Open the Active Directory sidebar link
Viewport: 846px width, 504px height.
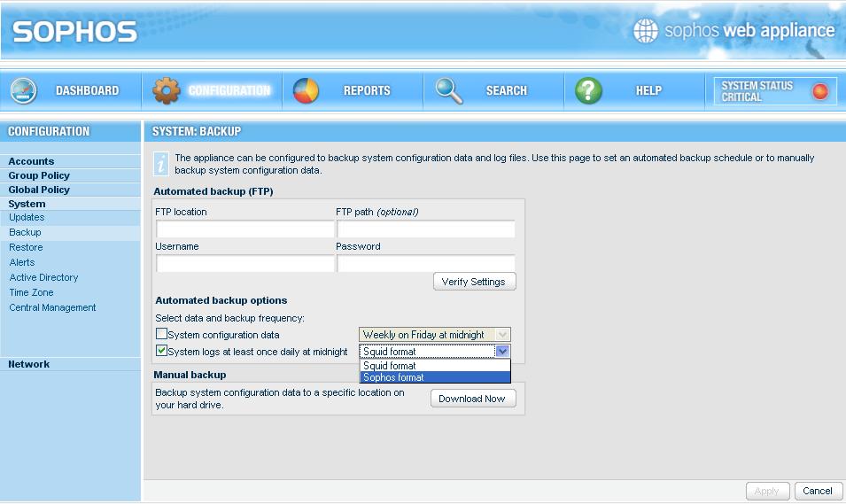pos(43,277)
